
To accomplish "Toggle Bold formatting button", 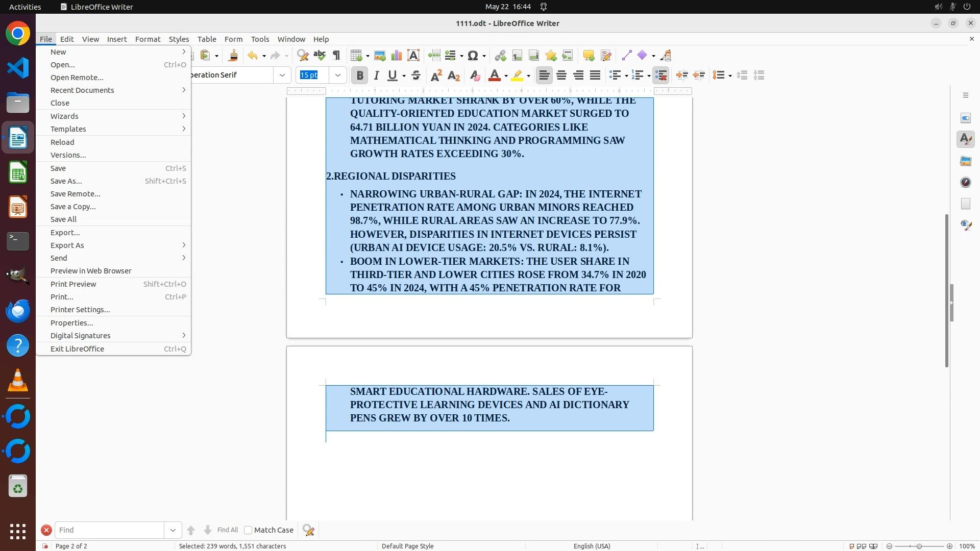I will pyautogui.click(x=360, y=76).
